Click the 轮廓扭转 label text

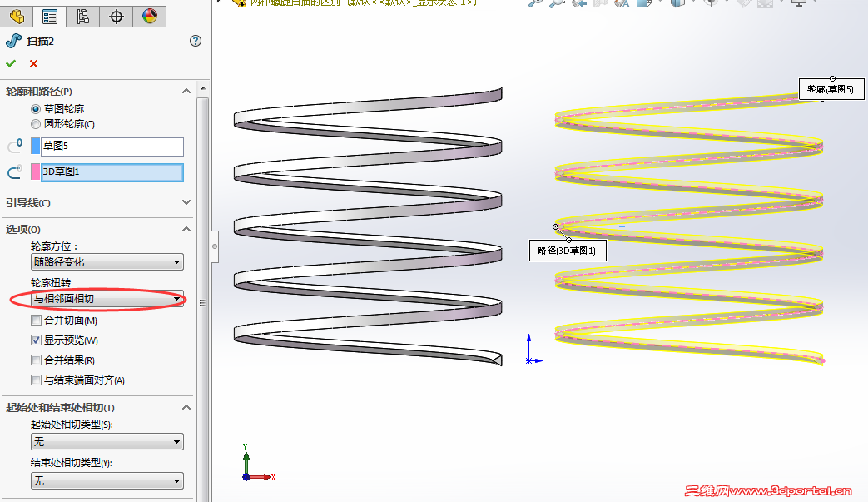point(51,283)
